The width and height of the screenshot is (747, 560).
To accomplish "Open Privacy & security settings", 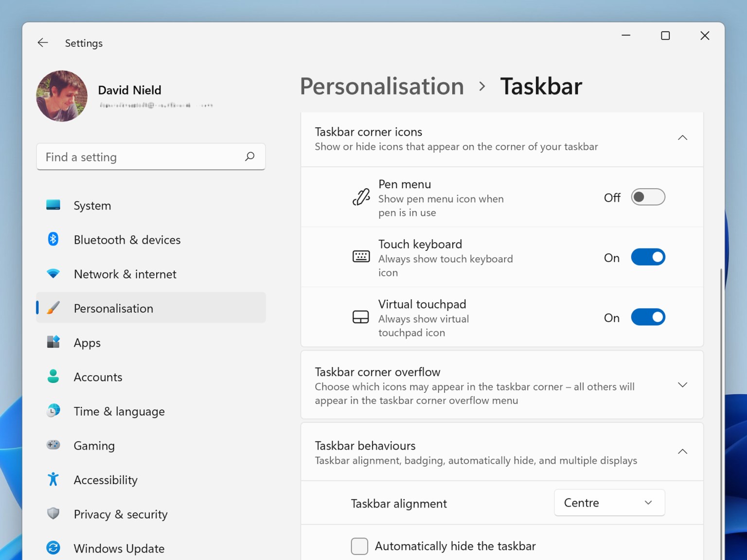I will point(120,514).
